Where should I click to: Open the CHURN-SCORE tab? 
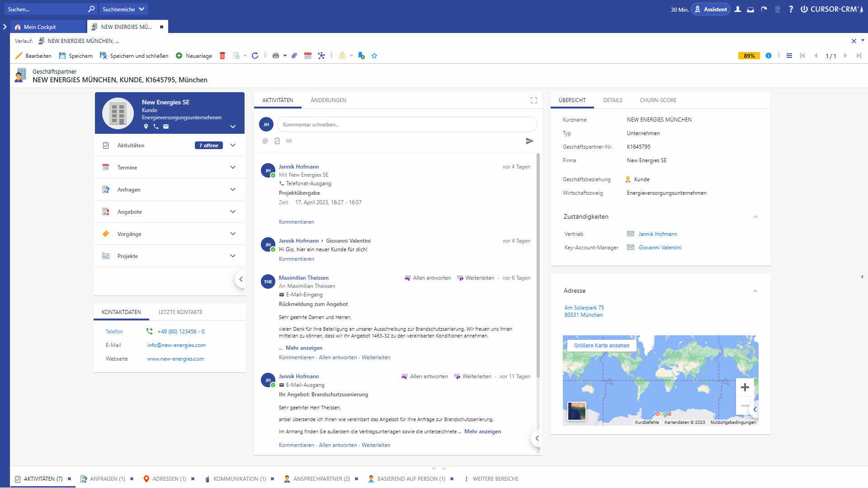click(658, 100)
